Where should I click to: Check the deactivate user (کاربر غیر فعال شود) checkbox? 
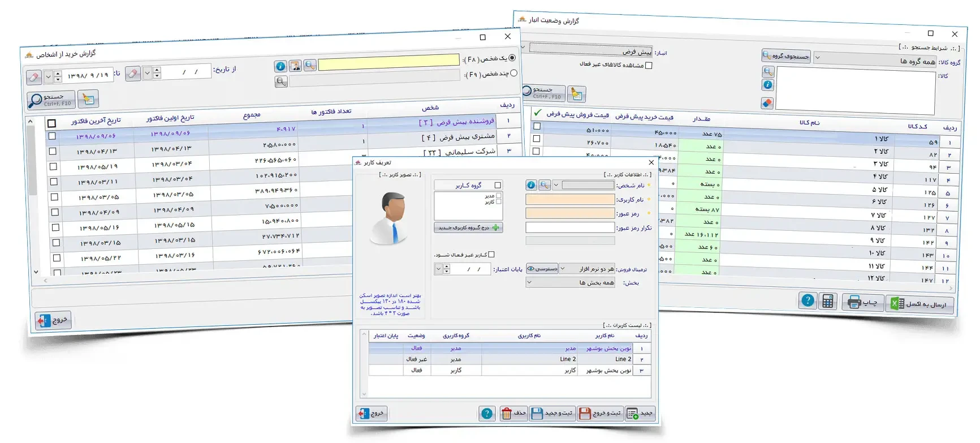[491, 255]
